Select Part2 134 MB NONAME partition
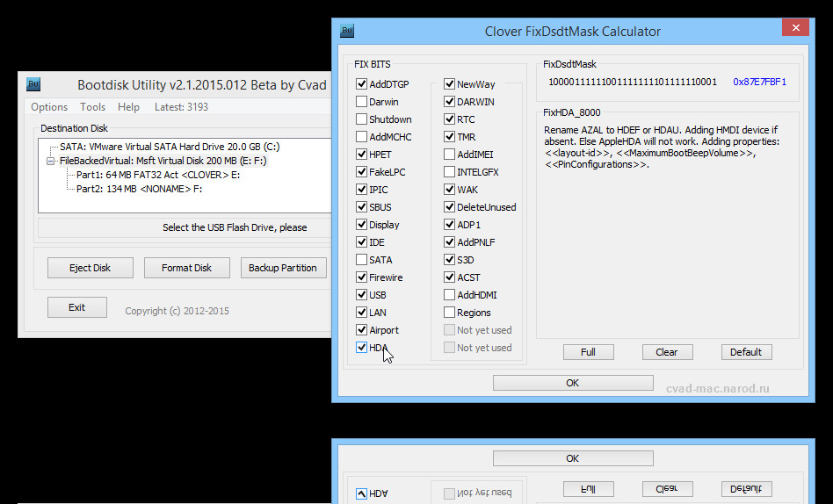 click(139, 189)
